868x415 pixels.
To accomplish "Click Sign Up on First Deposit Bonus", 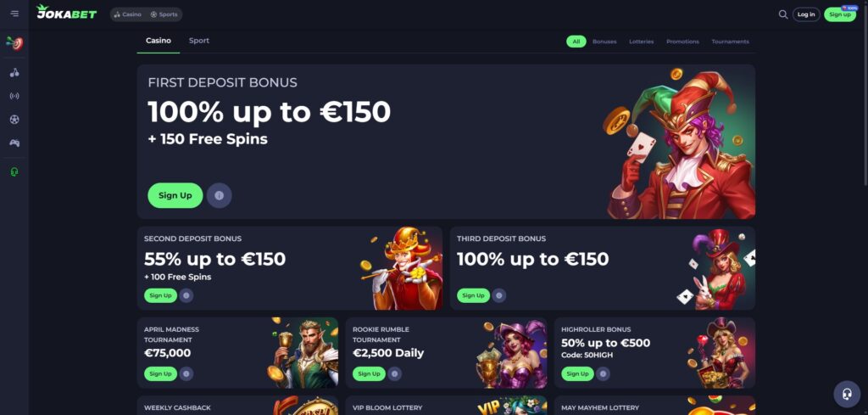I will 175,195.
